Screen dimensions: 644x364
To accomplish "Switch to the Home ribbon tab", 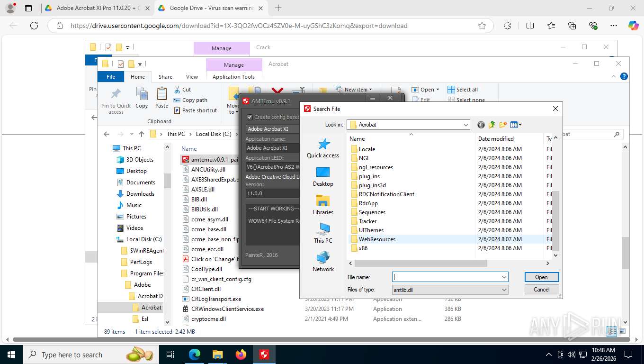I will [x=138, y=77].
